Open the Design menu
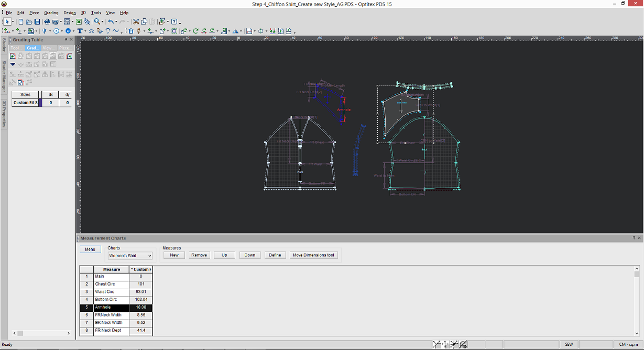This screenshot has width=644, height=350. tap(70, 13)
